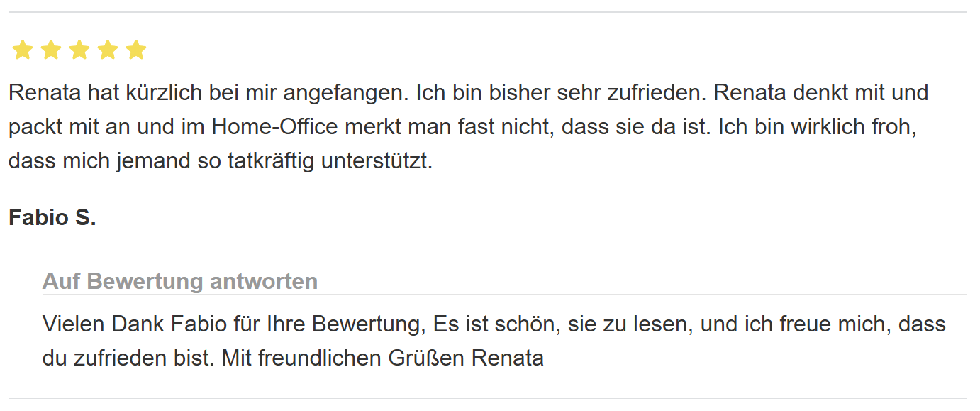The width and height of the screenshot is (980, 411).
Task: Open the 'Auf Bewertung antworten' link
Action: point(180,281)
